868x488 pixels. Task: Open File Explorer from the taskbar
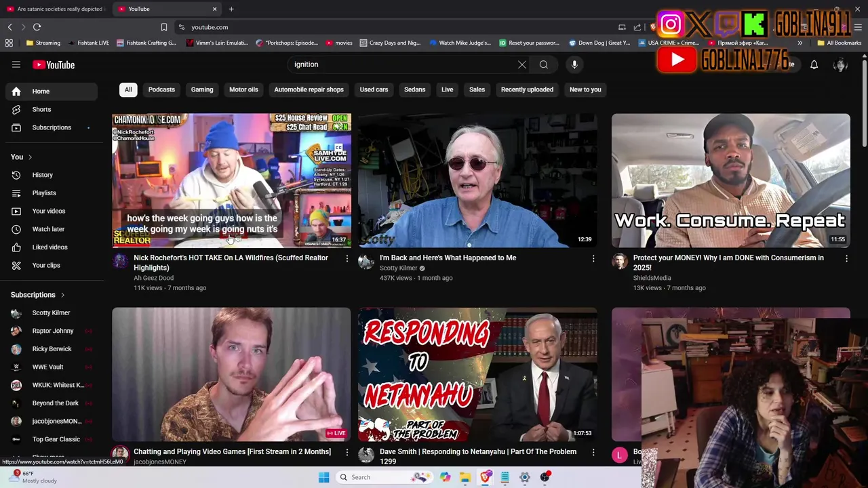tap(465, 477)
